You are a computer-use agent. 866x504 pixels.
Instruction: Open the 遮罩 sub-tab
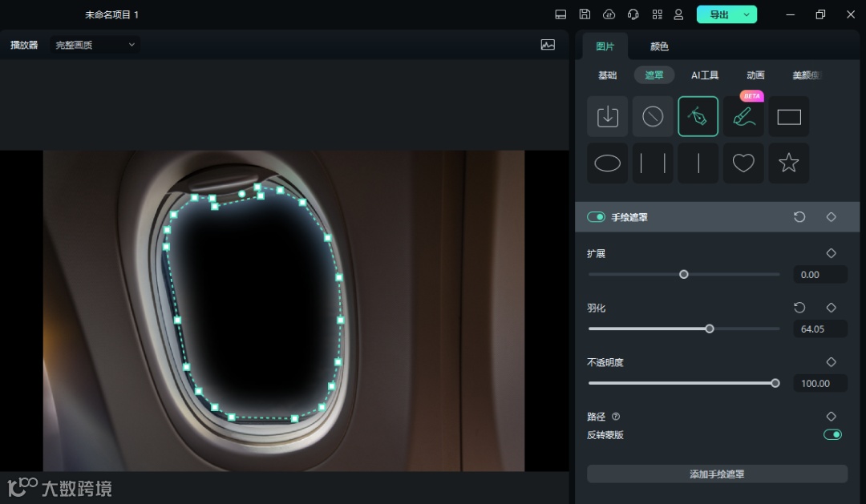point(654,75)
